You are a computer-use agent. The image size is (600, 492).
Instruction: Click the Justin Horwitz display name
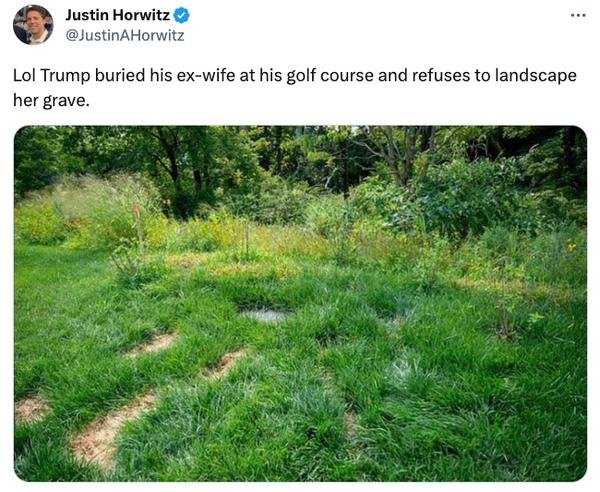tap(118, 15)
